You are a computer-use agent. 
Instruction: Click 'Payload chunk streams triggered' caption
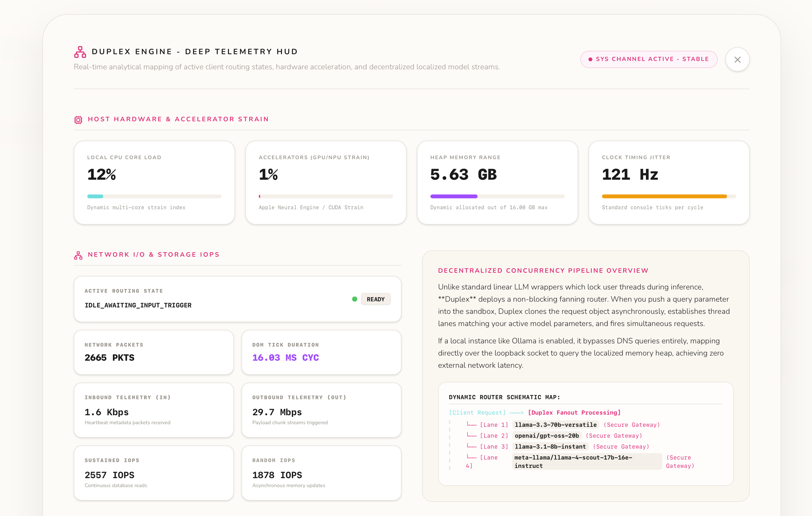tap(290, 423)
